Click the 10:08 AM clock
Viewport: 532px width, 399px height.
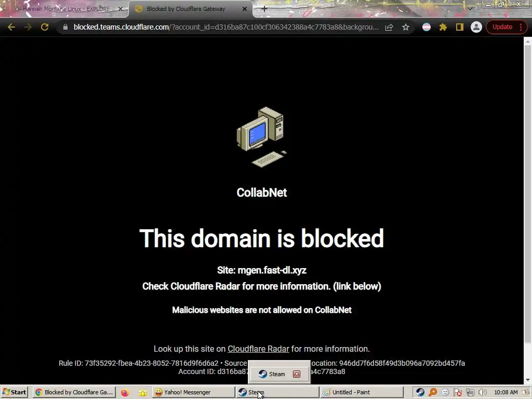coord(506,393)
